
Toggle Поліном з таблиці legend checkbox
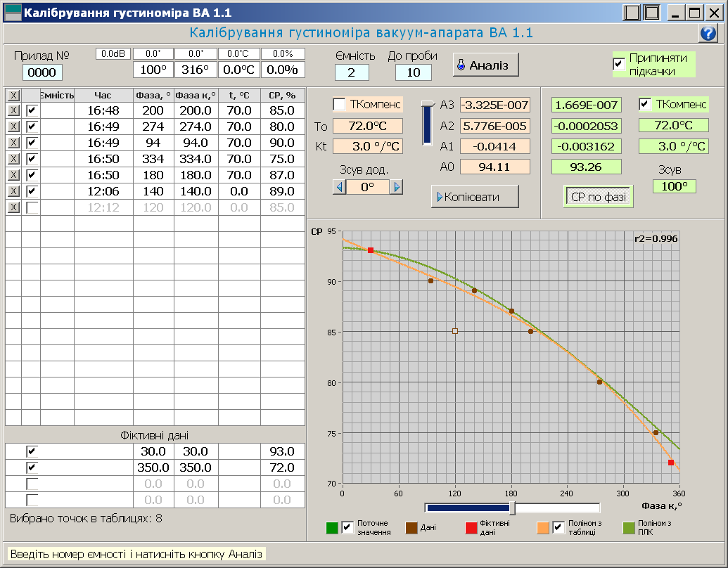coord(558,528)
